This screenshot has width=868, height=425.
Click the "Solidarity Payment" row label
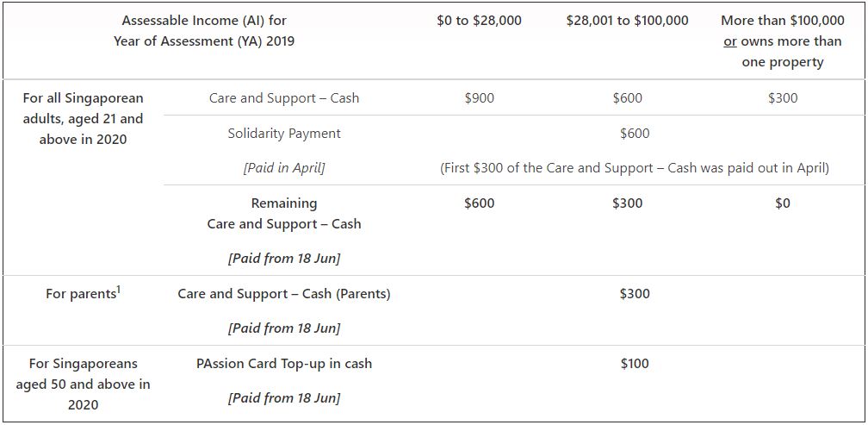(x=284, y=134)
